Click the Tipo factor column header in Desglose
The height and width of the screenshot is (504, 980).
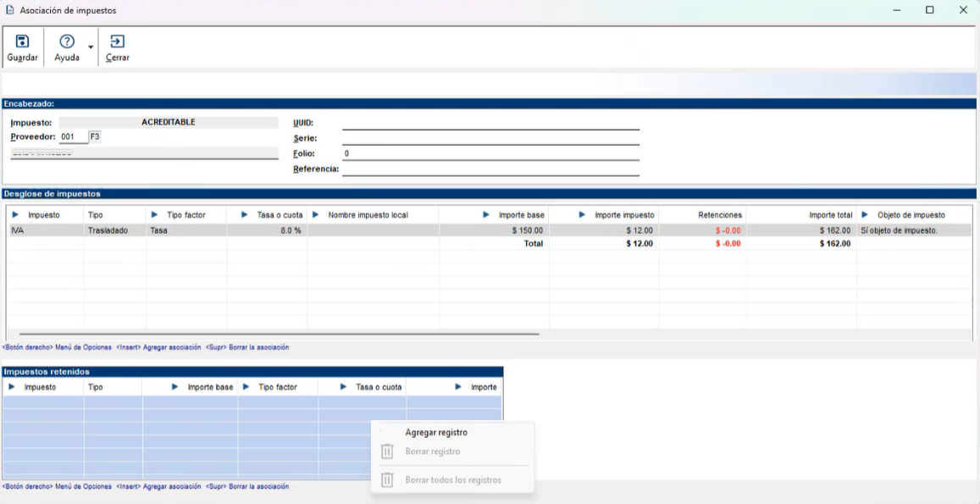185,215
